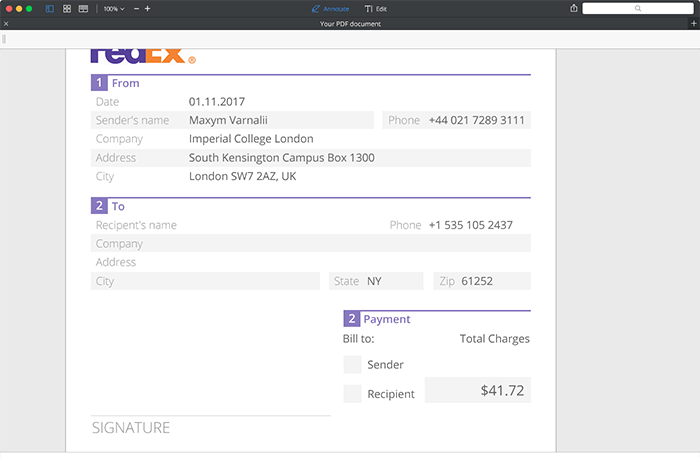
Task: Click the empty recipient Company field
Action: [x=311, y=243]
